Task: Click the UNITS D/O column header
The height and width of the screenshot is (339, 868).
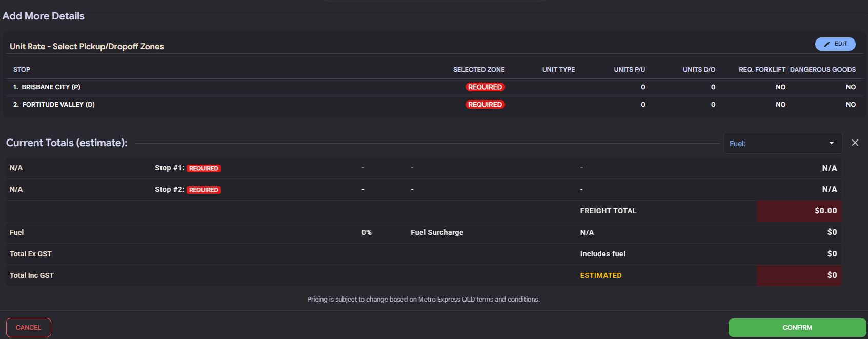Action: pyautogui.click(x=699, y=70)
